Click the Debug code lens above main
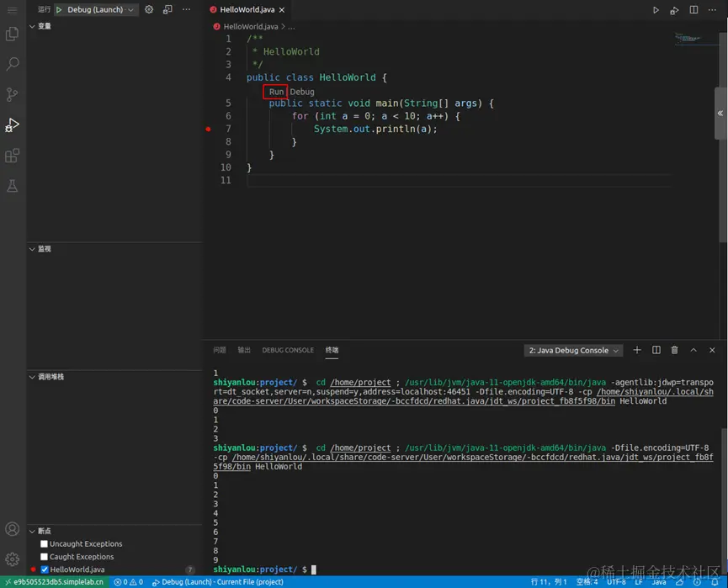 click(x=302, y=92)
